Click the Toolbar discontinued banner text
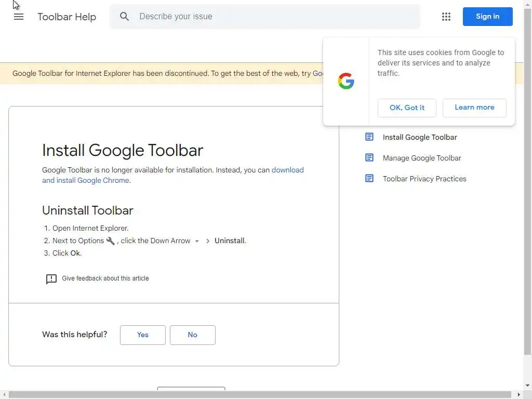The width and height of the screenshot is (532, 399). click(168, 73)
